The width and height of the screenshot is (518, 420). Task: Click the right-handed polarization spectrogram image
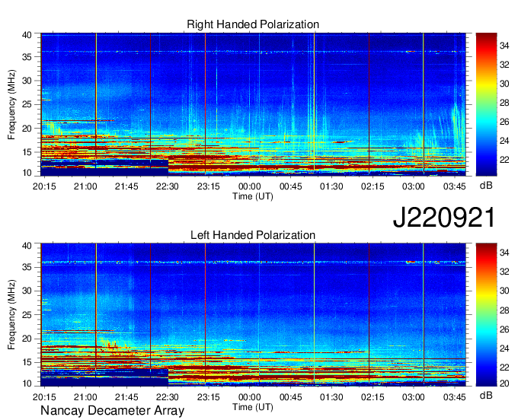coord(253,104)
